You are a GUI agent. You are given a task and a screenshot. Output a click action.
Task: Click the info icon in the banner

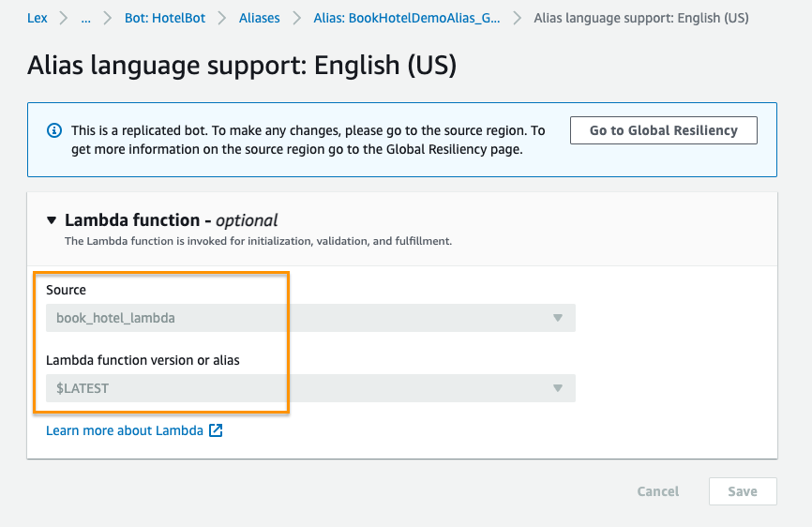(x=54, y=130)
